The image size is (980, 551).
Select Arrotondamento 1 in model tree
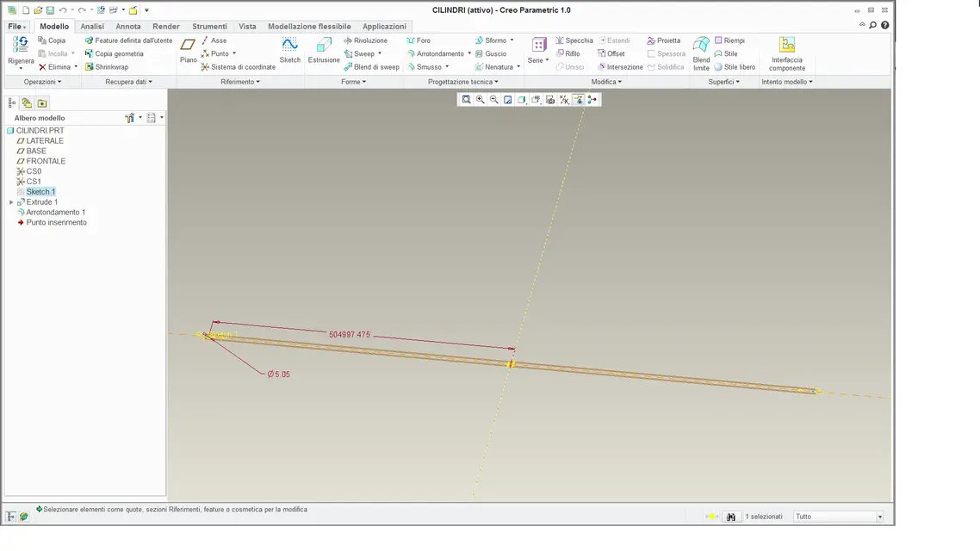[56, 213]
